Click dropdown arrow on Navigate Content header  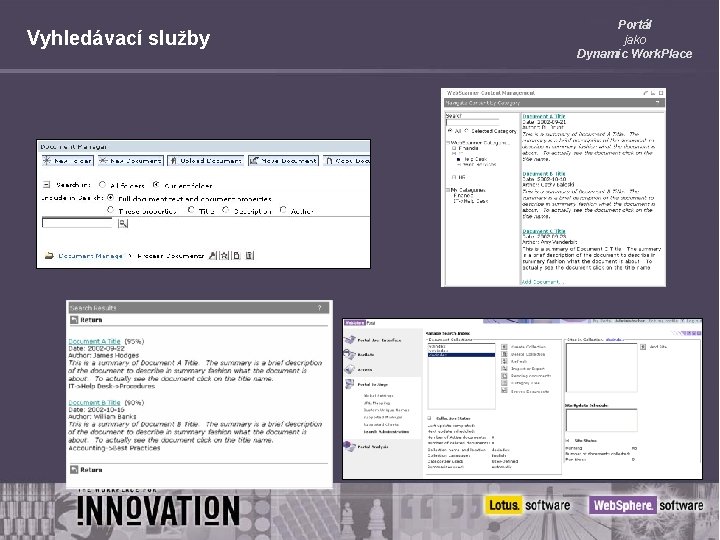[x=658, y=102]
